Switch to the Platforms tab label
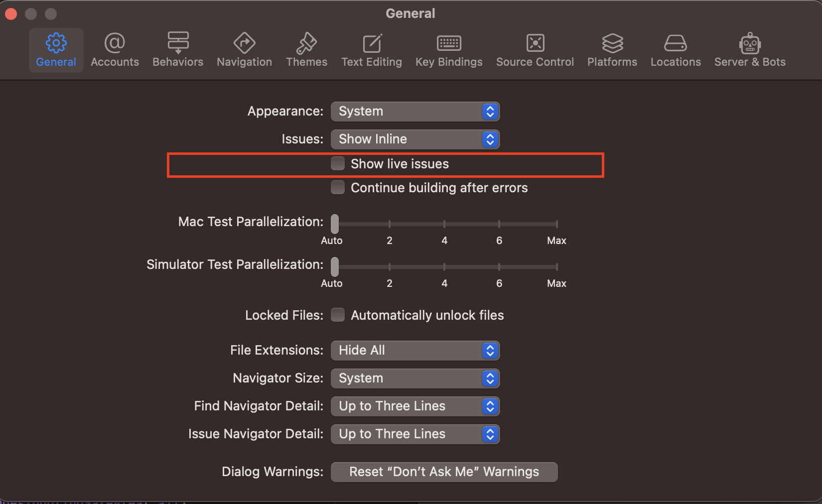This screenshot has height=504, width=822. coord(612,62)
